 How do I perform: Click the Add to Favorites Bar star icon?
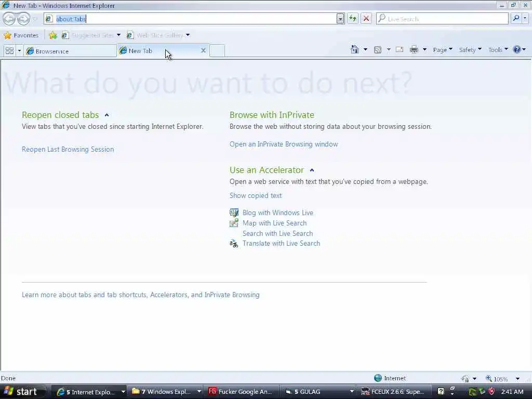point(53,35)
